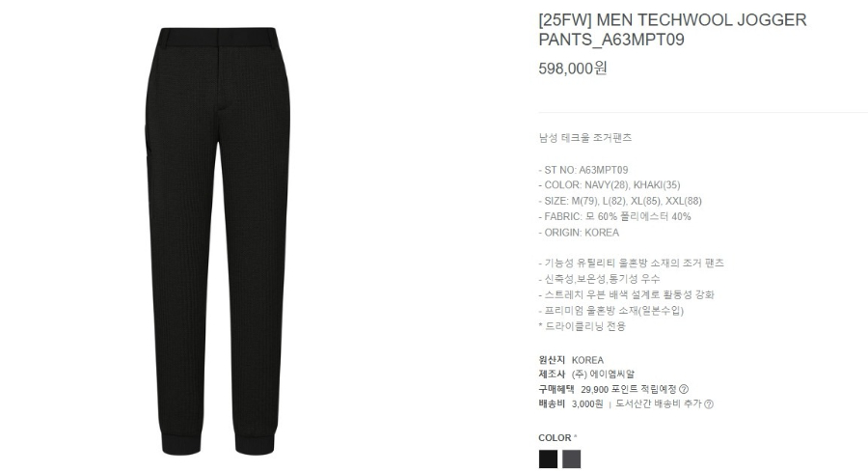
Task: Click the ORIGIN: KOREA description line
Action: [579, 233]
